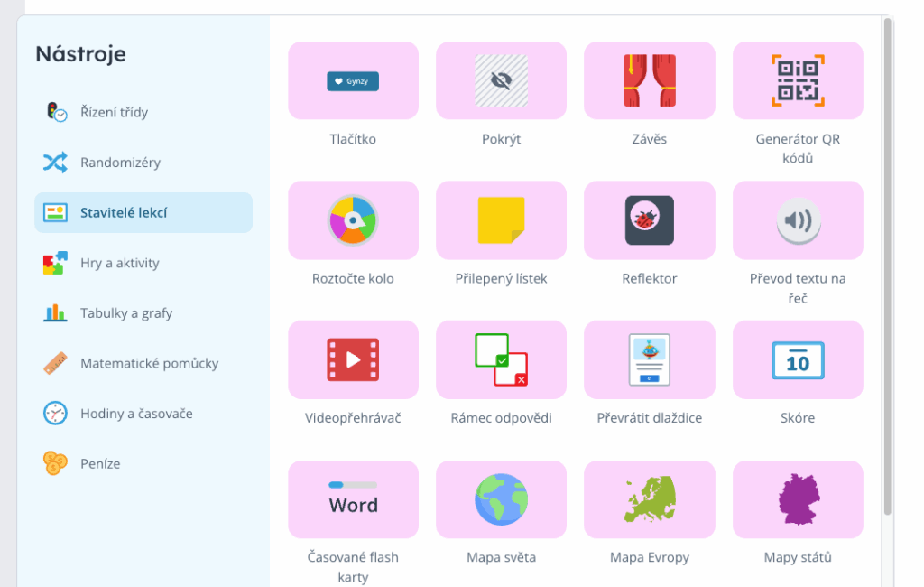The height and width of the screenshot is (587, 924).
Task: Select the Pokrýt cover tool
Action: point(501,81)
